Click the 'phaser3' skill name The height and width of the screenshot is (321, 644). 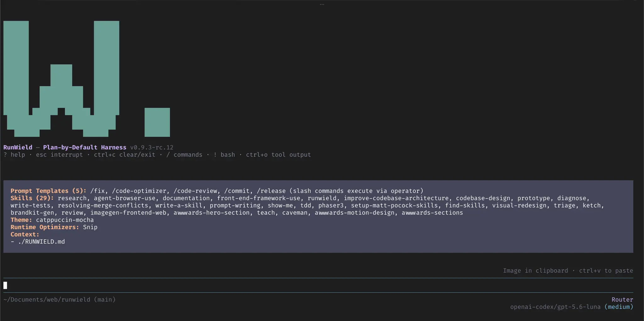[x=331, y=205]
